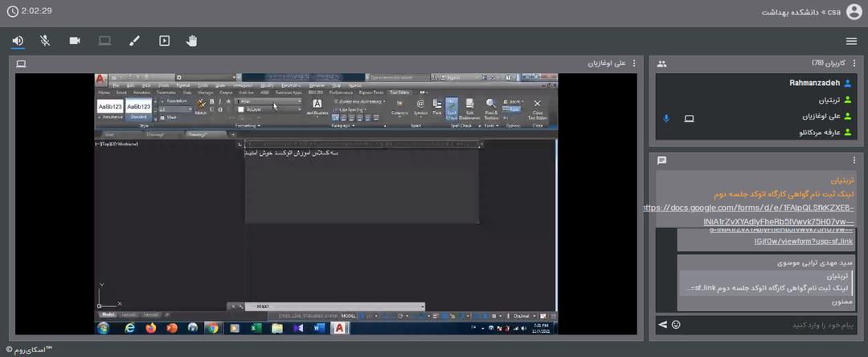Click the Field insert icon
The width and height of the screenshot is (868, 357).
437,106
